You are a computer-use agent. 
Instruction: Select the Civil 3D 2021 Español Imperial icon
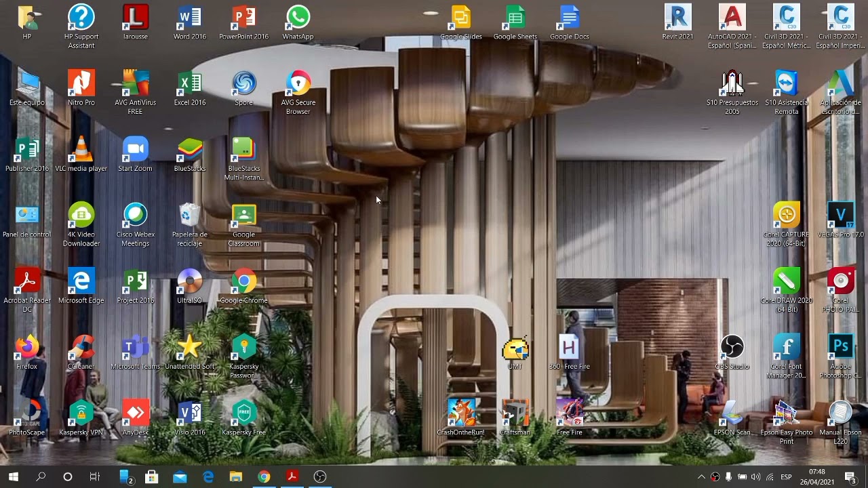(x=841, y=26)
